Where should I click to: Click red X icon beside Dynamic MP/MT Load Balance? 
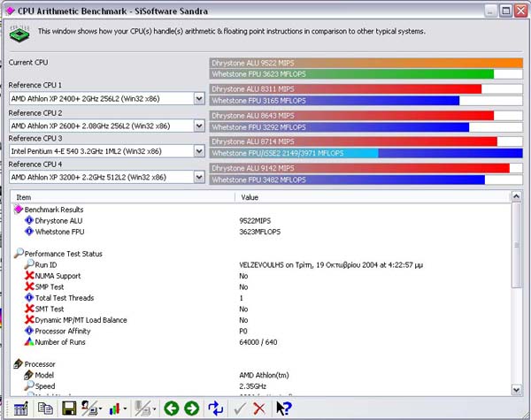(x=29, y=319)
